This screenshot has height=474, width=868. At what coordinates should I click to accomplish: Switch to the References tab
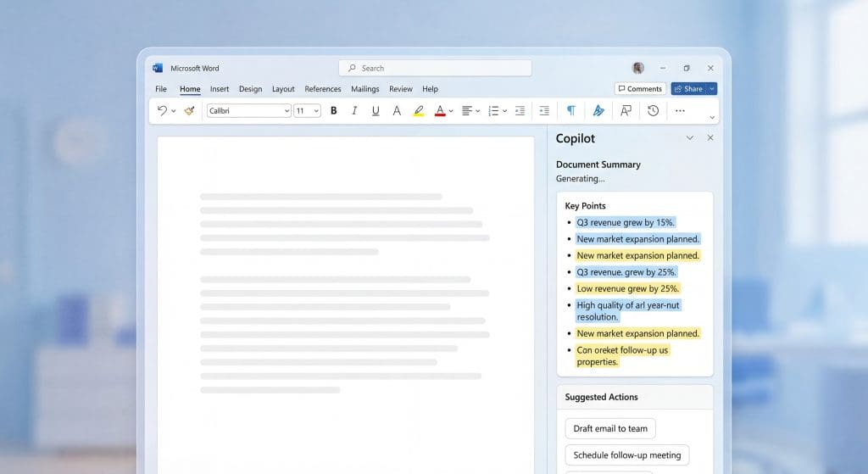coord(322,89)
